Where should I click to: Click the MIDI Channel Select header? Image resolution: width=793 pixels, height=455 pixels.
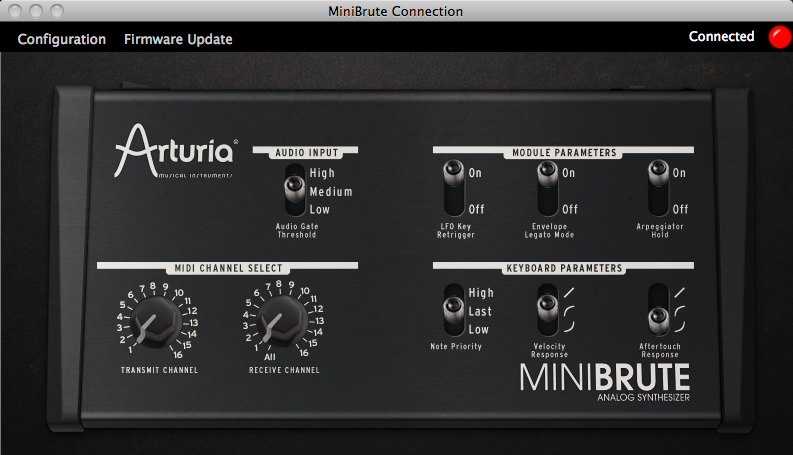228,268
